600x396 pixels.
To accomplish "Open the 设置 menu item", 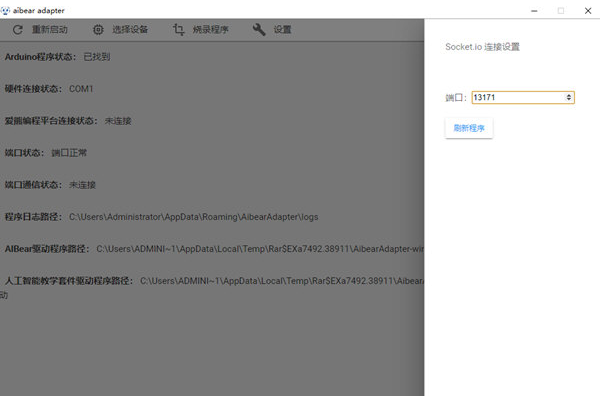I will point(282,29).
